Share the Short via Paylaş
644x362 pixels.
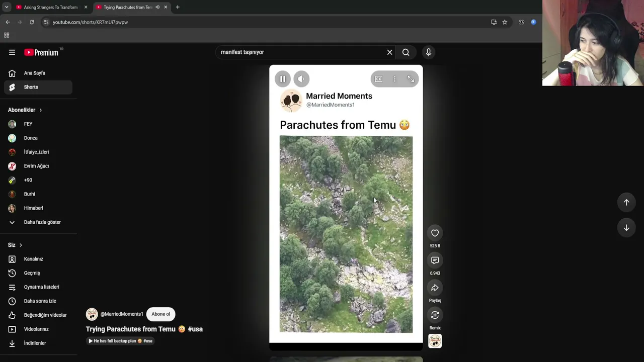[435, 288]
